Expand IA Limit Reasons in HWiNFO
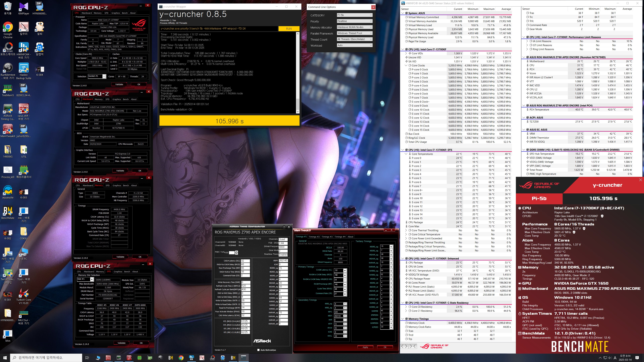 point(527,41)
